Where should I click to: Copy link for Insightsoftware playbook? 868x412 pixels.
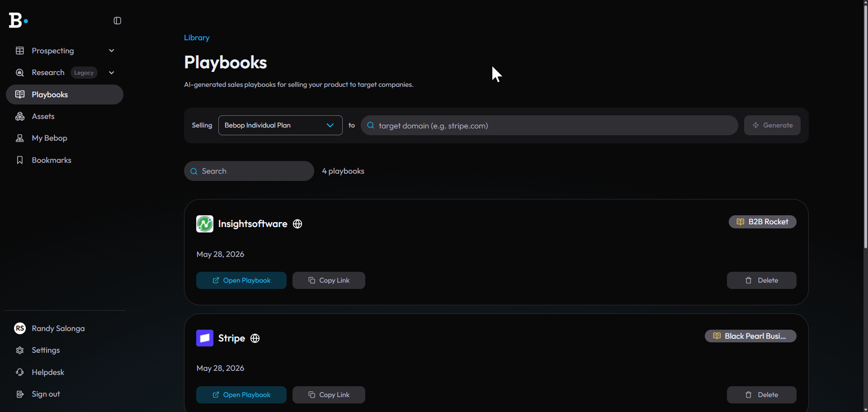[329, 280]
